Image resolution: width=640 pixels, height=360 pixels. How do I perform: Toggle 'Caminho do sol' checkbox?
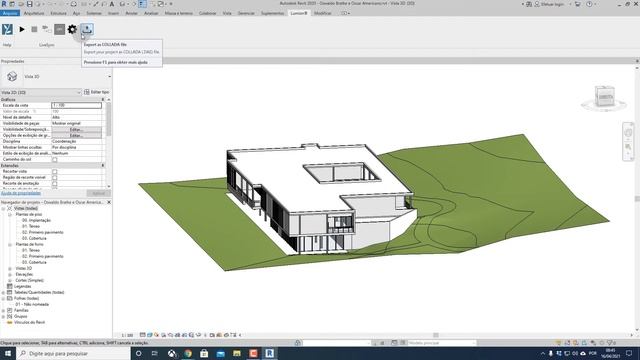click(x=55, y=160)
